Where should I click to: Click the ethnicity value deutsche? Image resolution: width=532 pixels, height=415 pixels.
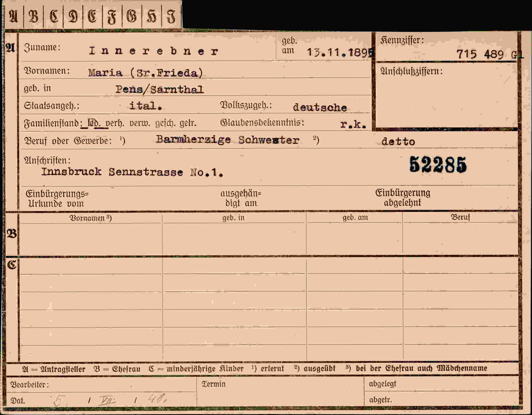click(320, 107)
